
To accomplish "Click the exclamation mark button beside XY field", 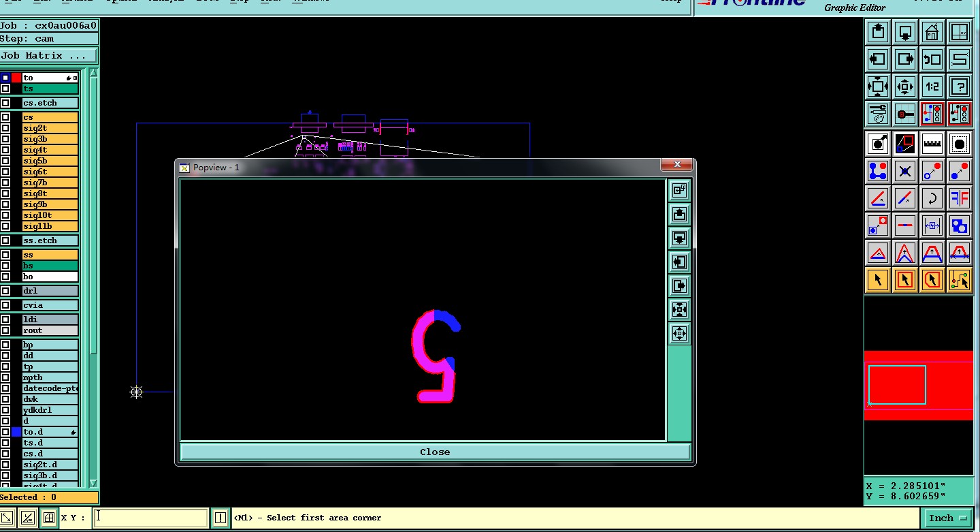I will (x=220, y=518).
